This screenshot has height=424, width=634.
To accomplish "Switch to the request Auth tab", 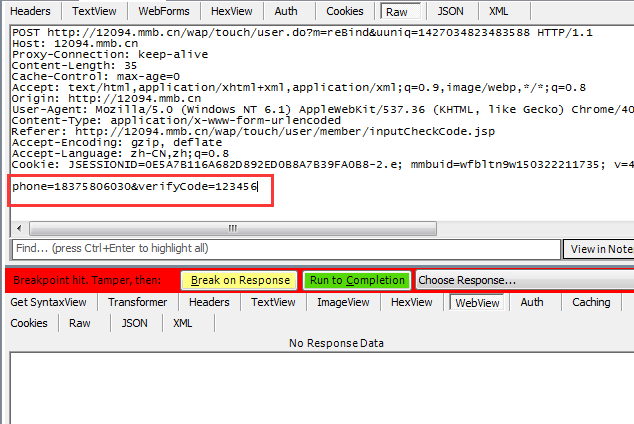I will 286,11.
